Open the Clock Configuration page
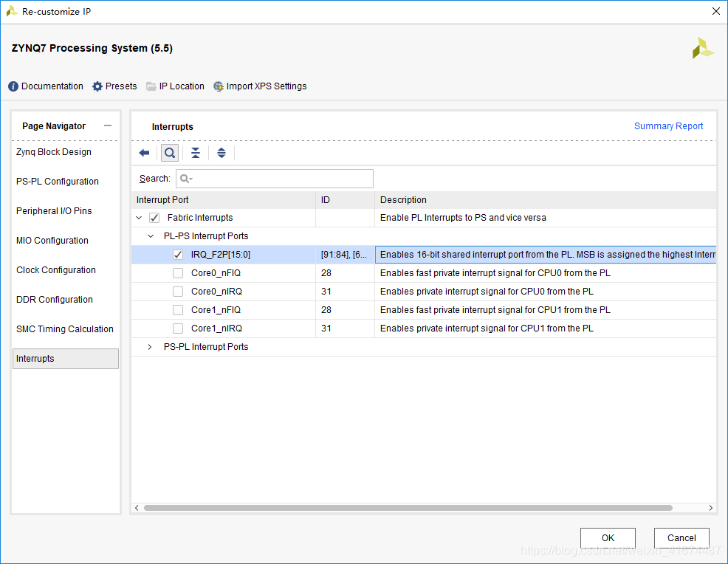728x564 pixels. pos(55,270)
